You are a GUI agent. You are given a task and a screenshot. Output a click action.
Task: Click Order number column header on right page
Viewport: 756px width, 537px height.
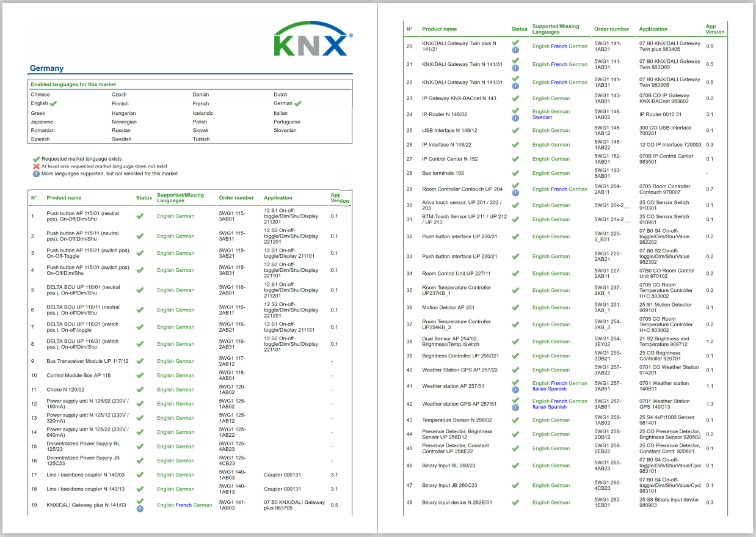coord(611,29)
